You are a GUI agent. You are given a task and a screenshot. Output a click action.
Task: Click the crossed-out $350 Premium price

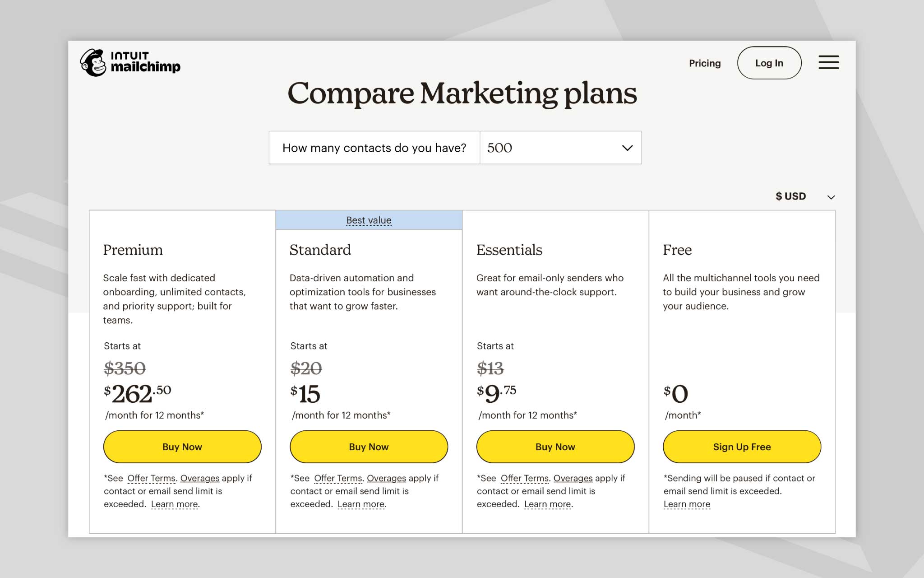[x=126, y=368]
